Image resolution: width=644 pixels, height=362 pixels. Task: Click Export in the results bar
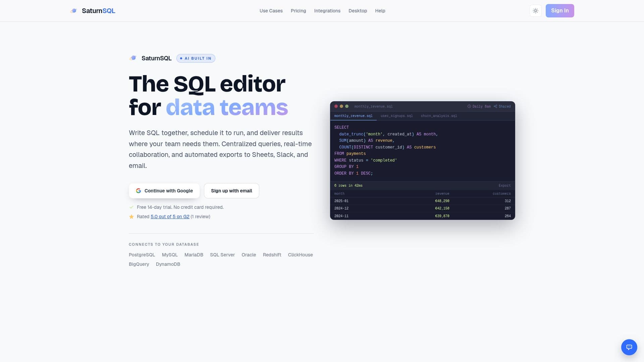[504, 186]
